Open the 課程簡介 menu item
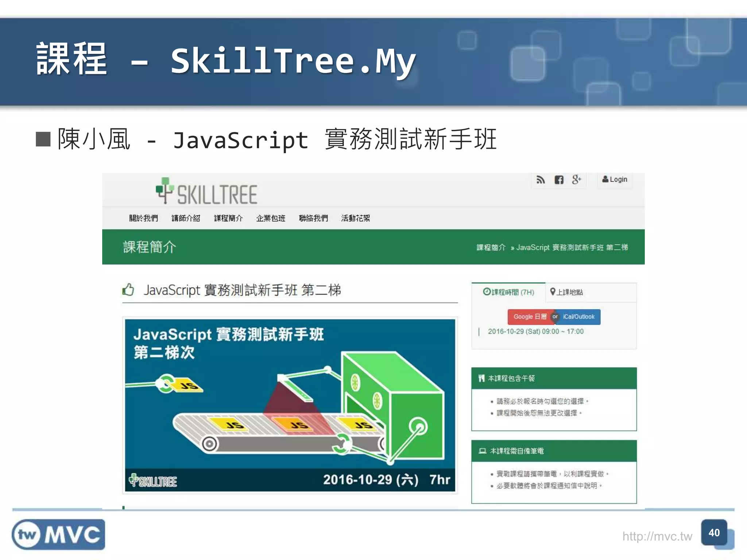 click(x=228, y=218)
